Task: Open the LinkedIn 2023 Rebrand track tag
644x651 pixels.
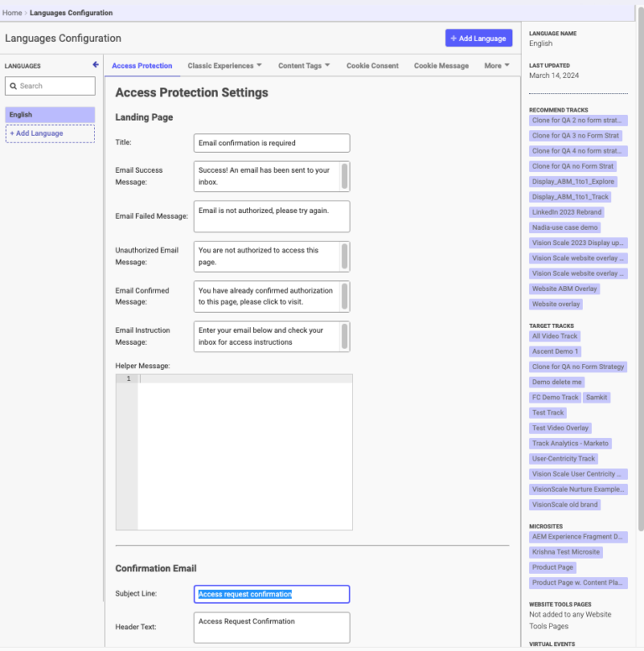Action: [566, 212]
